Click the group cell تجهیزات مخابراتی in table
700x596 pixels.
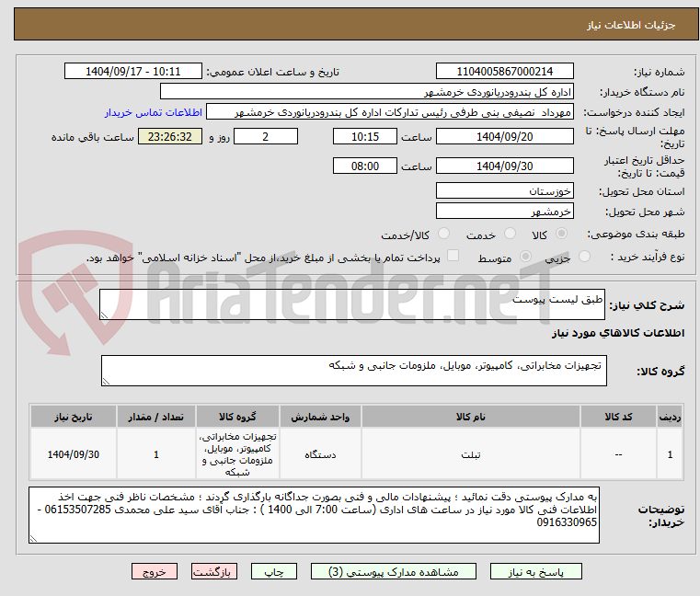point(237,454)
